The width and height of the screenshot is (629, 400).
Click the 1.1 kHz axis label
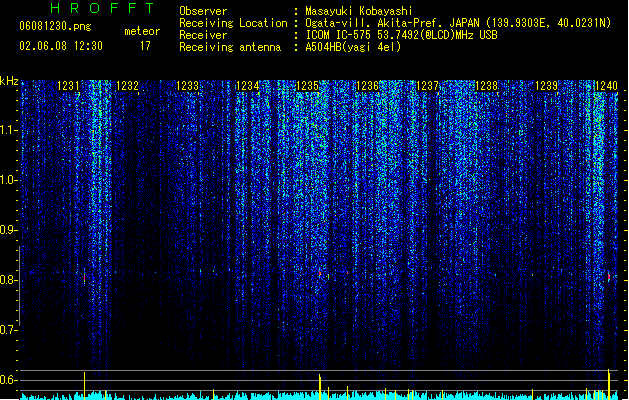pos(8,130)
